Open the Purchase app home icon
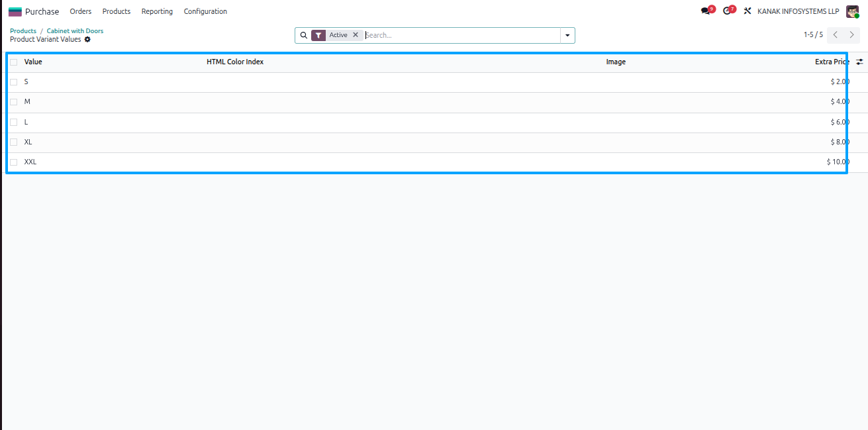The width and height of the screenshot is (868, 430). (x=15, y=11)
